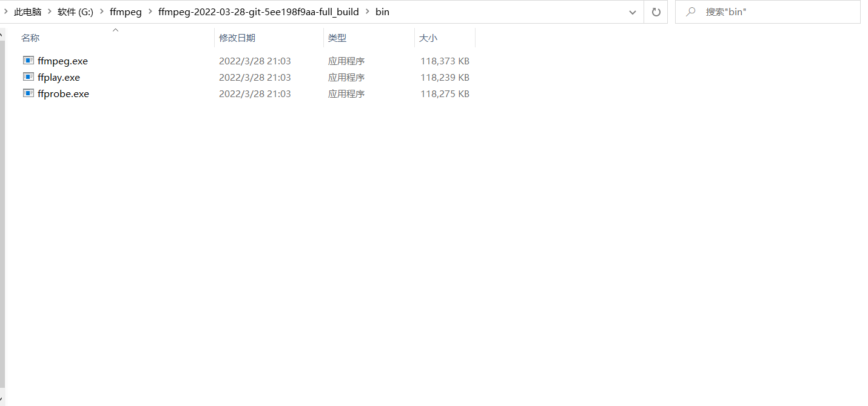Click 应用程序 type in ffprobe.exe row
The height and width of the screenshot is (406, 868).
point(346,93)
